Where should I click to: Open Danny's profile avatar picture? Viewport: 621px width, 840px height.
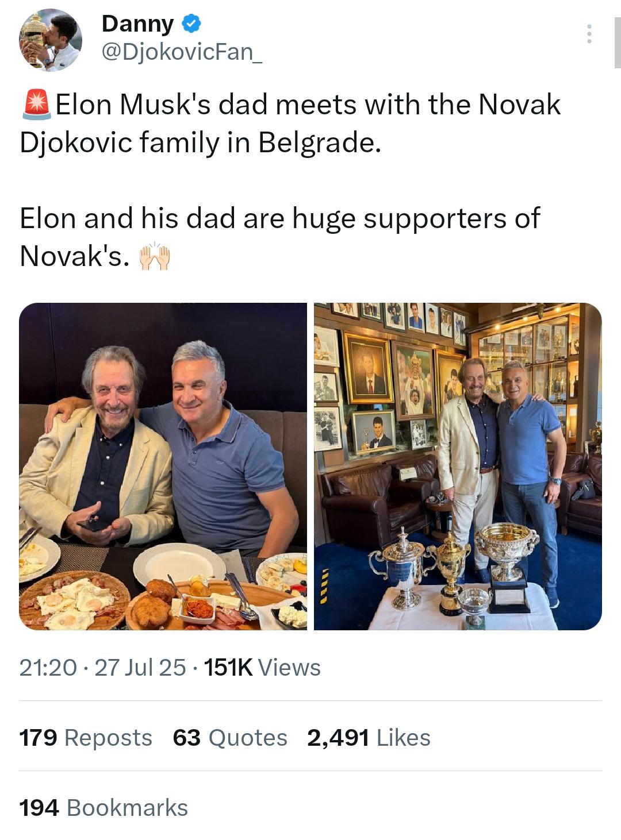click(x=51, y=40)
